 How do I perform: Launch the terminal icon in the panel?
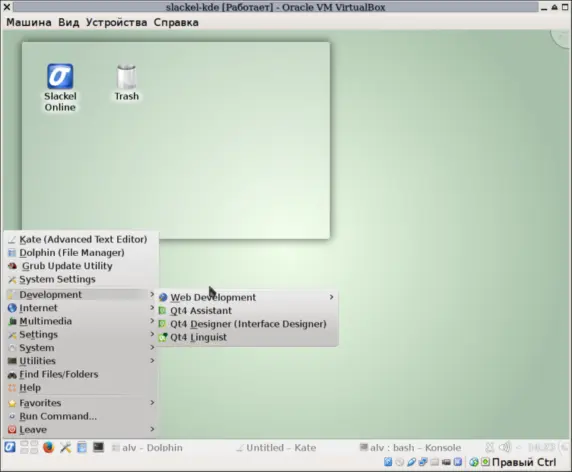click(98, 447)
